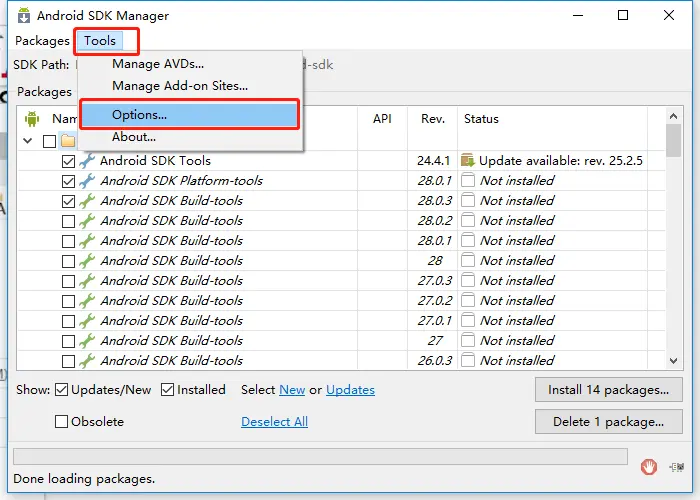Image resolution: width=700 pixels, height=500 pixels.
Task: Click green wrench icon of Build-tools 27.0.2
Action: (x=87, y=300)
